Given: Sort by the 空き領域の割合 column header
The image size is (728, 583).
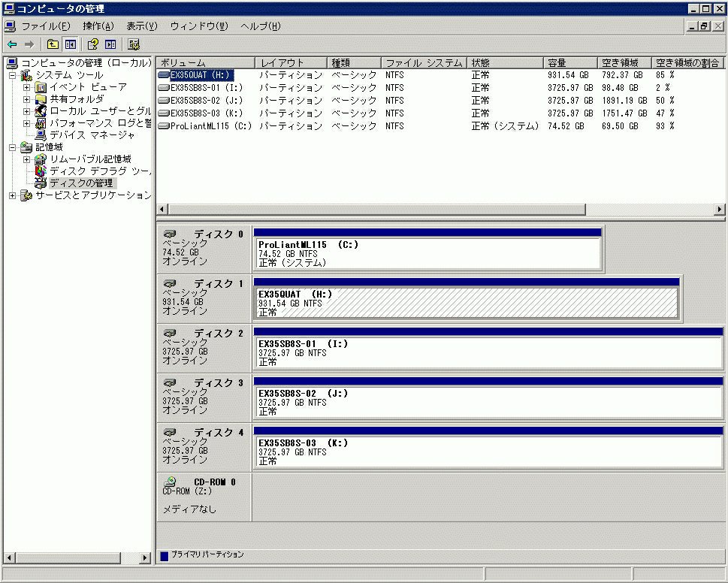Looking at the screenshot, I should [688, 62].
